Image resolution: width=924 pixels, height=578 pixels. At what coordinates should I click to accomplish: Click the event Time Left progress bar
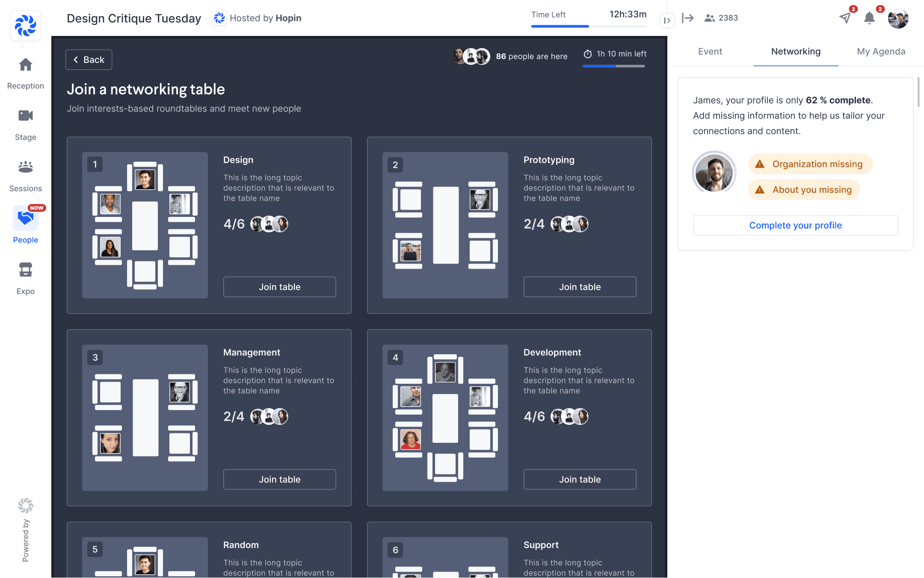(589, 26)
